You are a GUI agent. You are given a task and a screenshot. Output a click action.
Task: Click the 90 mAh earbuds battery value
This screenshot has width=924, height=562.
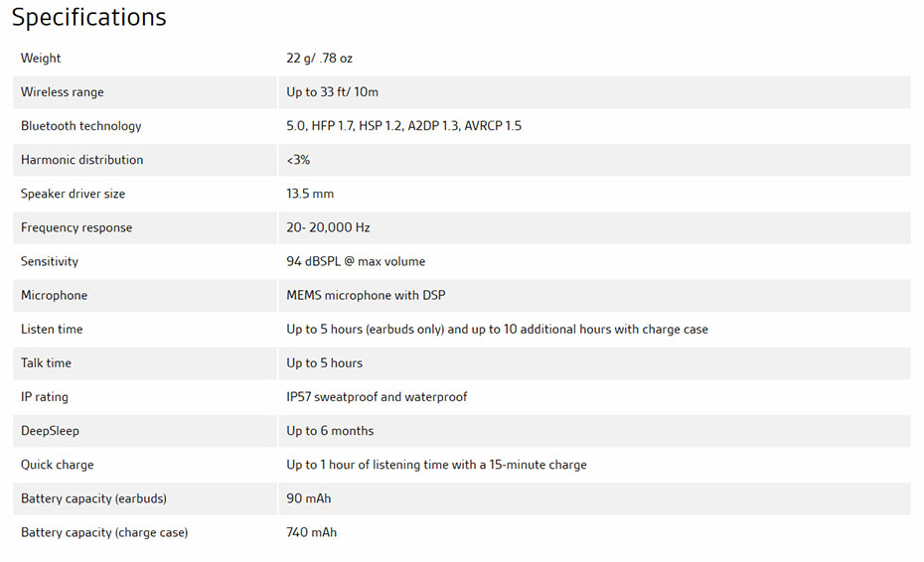pos(309,499)
